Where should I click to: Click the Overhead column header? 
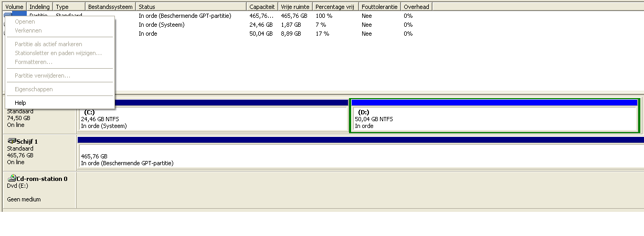click(x=416, y=6)
